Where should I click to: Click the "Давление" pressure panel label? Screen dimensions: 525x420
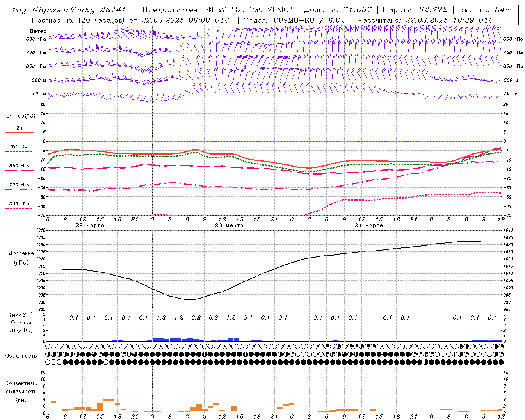pos(21,253)
